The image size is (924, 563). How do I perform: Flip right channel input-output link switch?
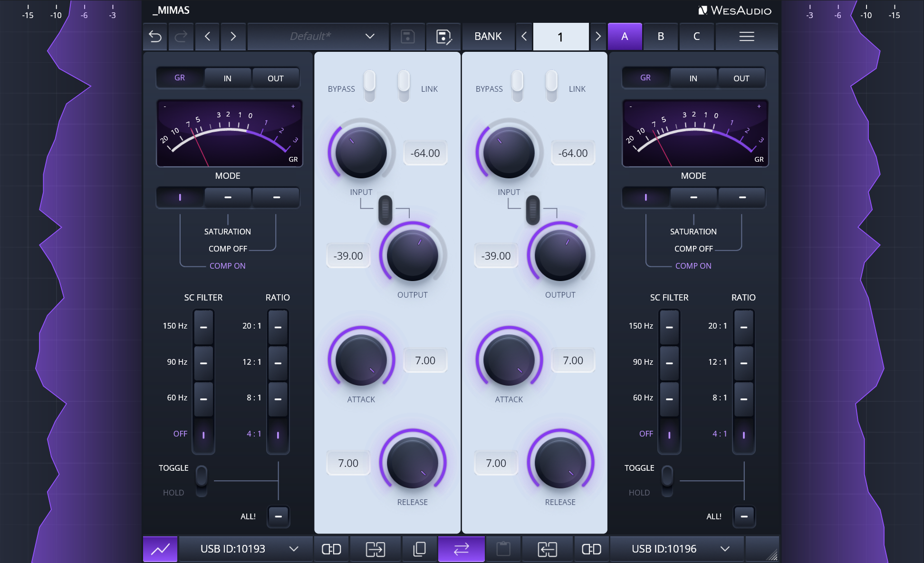pyautogui.click(x=533, y=210)
